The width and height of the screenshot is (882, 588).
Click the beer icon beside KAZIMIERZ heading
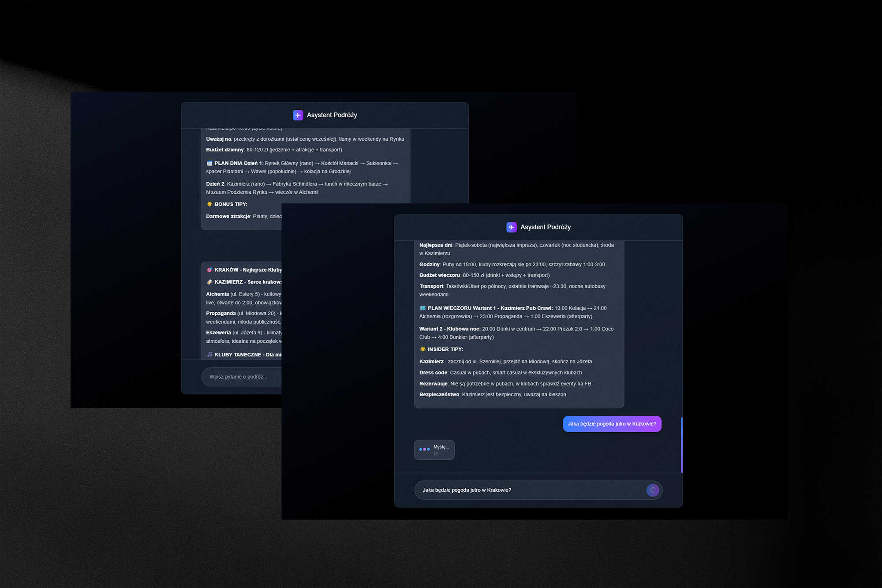[x=209, y=282]
